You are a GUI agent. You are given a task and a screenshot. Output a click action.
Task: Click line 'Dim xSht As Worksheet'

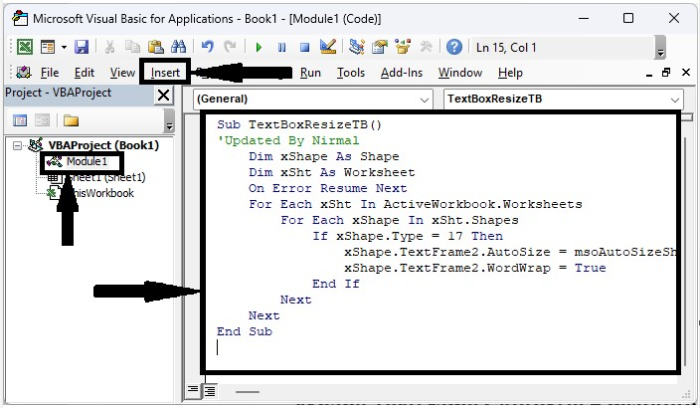331,172
